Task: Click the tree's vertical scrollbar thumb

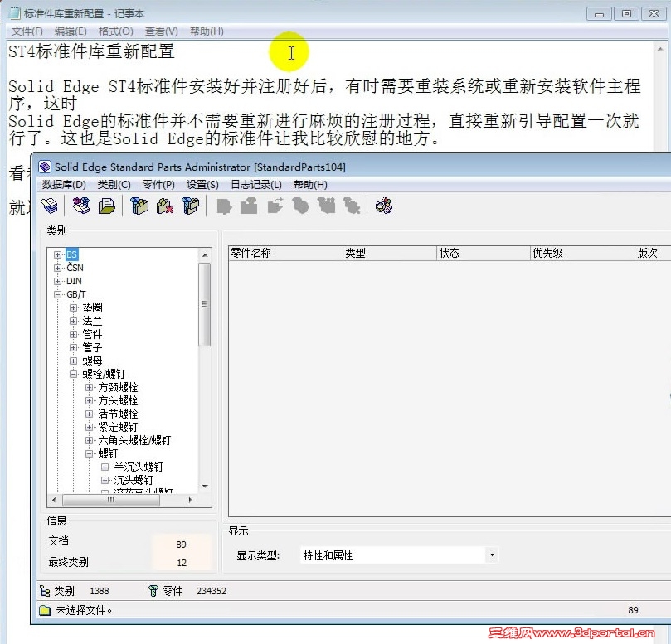Action: pos(205,304)
